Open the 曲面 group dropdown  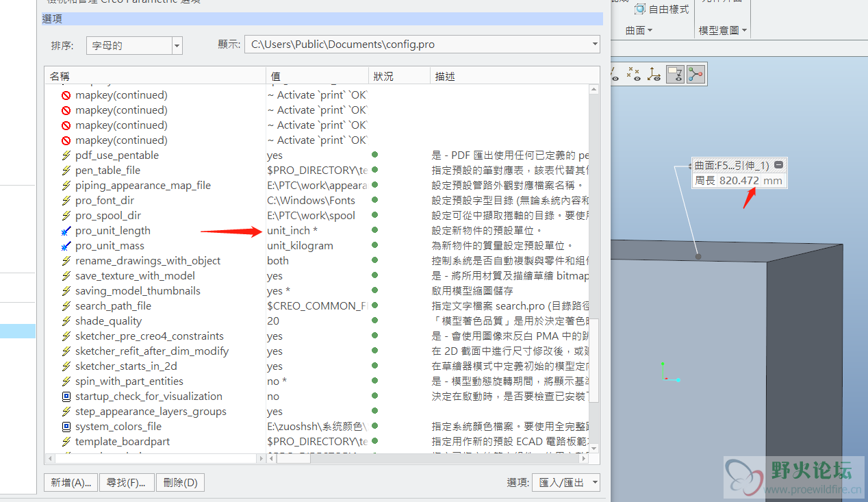coord(639,30)
